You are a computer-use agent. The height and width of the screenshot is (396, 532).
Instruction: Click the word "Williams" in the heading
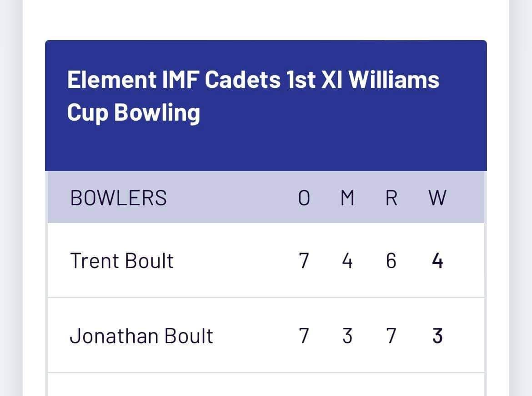click(394, 80)
